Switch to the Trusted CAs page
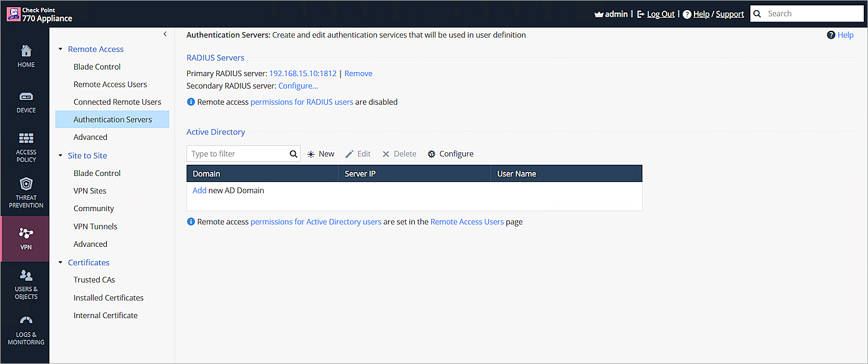Viewport: 868px width, 364px height. (94, 280)
